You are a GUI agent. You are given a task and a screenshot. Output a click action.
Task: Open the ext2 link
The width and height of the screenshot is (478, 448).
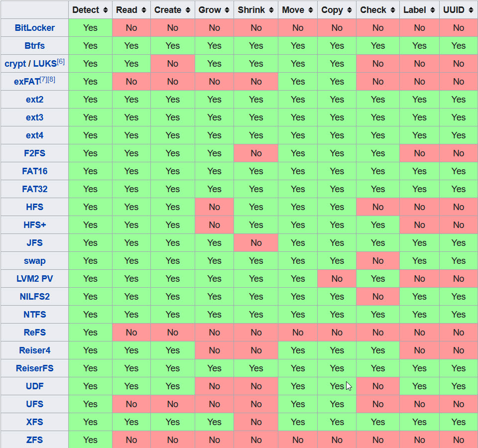click(35, 100)
